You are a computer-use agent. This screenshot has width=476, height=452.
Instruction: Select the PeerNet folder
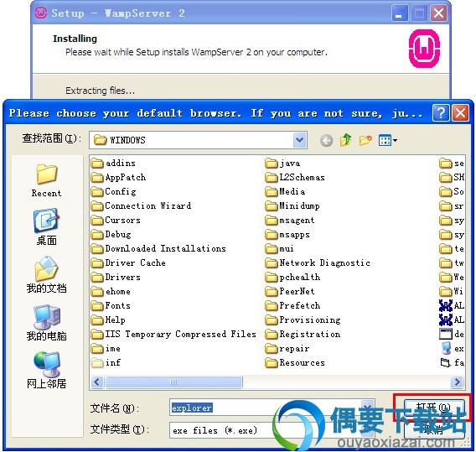[290, 292]
